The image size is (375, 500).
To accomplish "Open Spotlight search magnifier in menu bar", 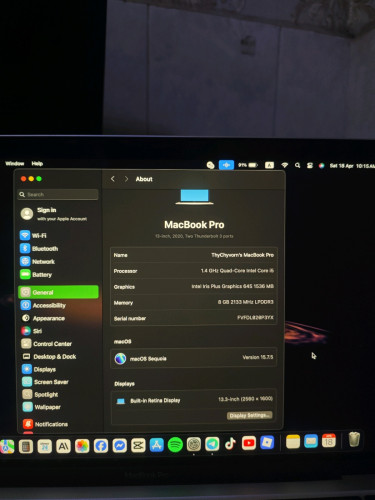I will coord(297,165).
